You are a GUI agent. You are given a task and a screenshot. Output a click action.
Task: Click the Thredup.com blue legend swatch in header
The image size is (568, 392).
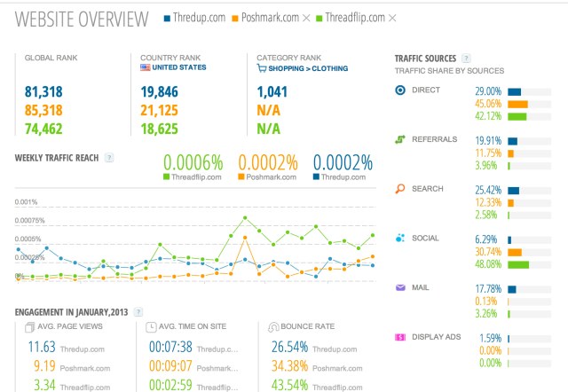pos(167,19)
